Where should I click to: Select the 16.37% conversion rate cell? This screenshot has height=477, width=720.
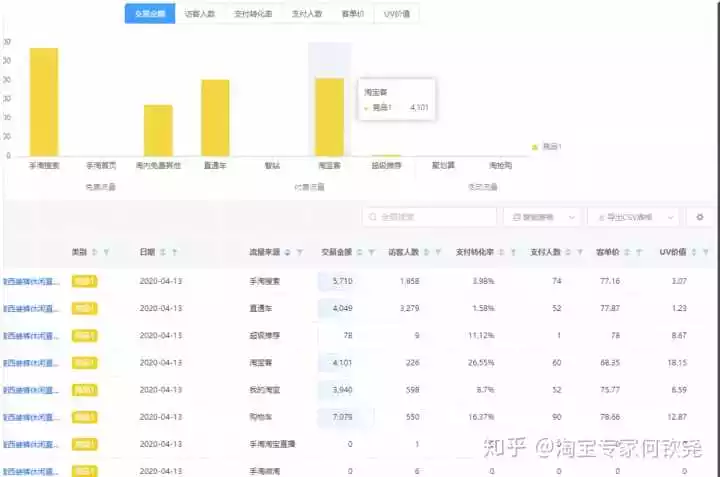481,417
